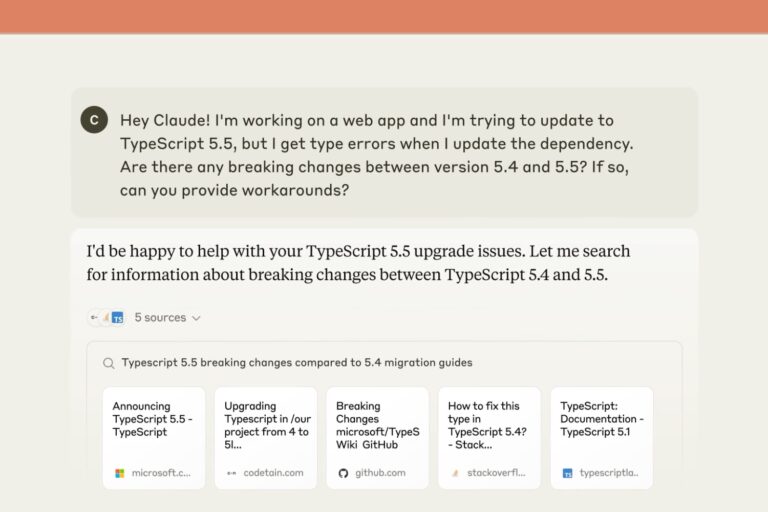Click the magnifier icon beside search query

[x=109, y=363]
